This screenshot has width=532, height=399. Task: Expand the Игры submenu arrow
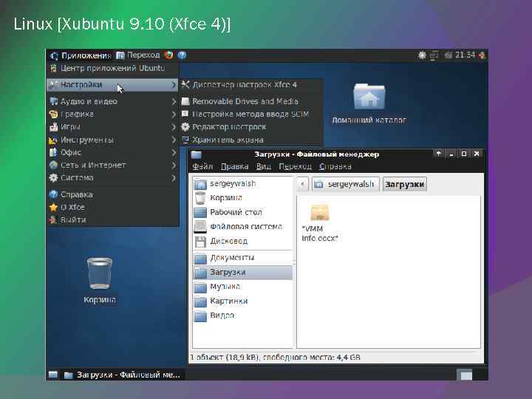(x=174, y=127)
